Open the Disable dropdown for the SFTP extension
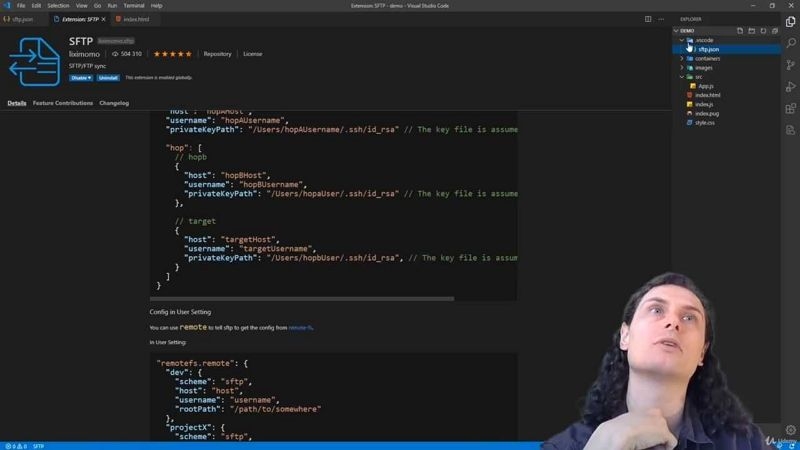The width and height of the screenshot is (800, 450). [81, 78]
